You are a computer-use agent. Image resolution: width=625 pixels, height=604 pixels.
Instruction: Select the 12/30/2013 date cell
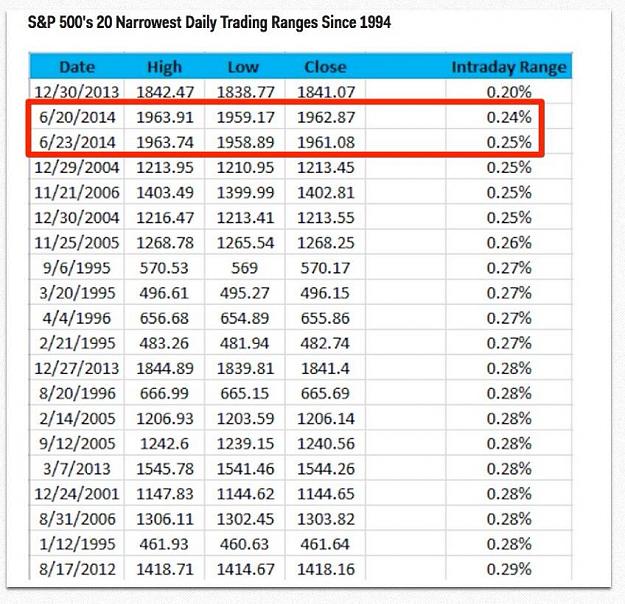click(x=77, y=92)
